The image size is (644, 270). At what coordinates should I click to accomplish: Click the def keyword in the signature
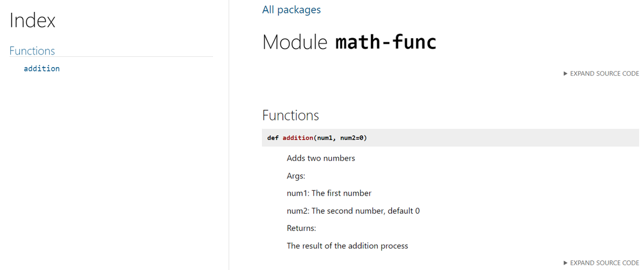pos(273,138)
